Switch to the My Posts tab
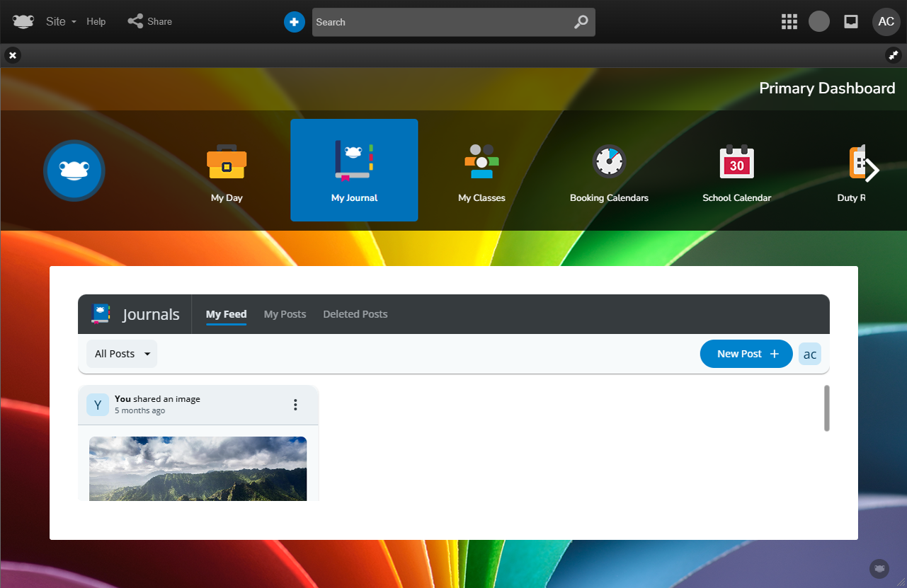Image resolution: width=907 pixels, height=588 pixels. (285, 314)
